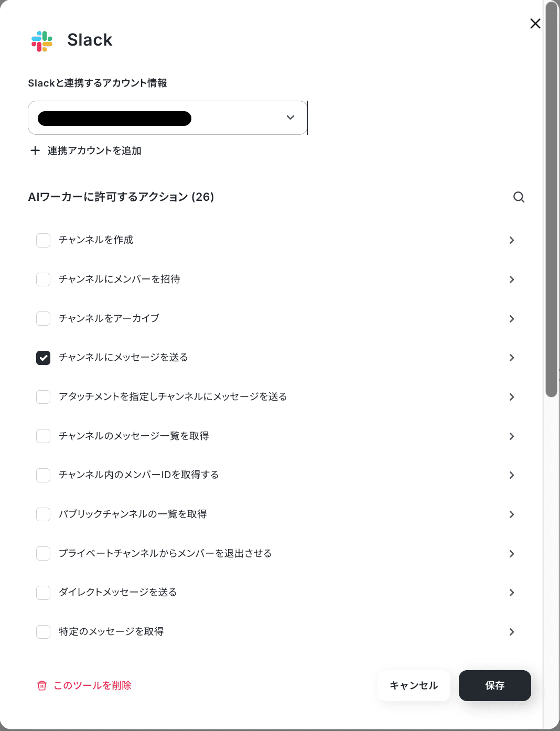
Task: Expand アタッチメントを指定しチャンネルにメッセージを送る chevron
Action: (512, 397)
